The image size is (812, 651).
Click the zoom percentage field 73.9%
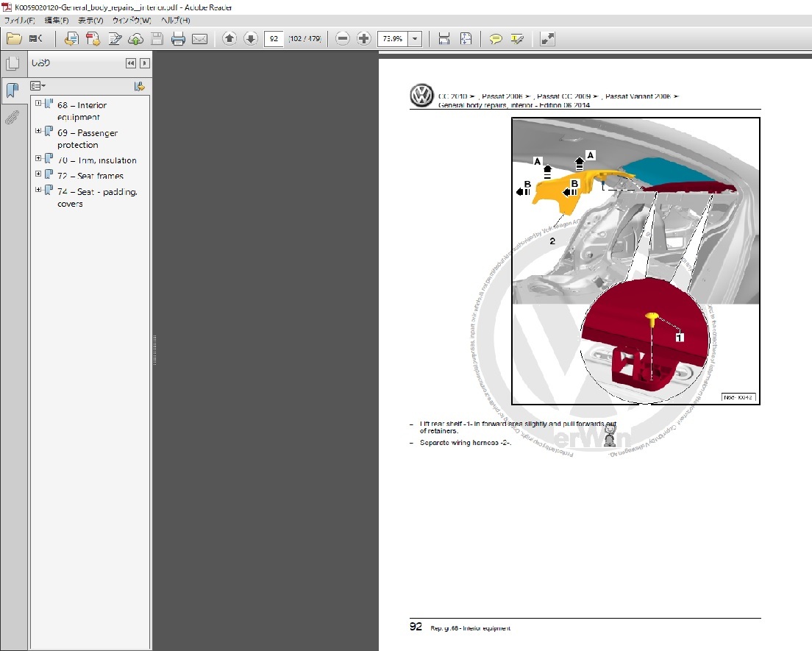[393, 38]
